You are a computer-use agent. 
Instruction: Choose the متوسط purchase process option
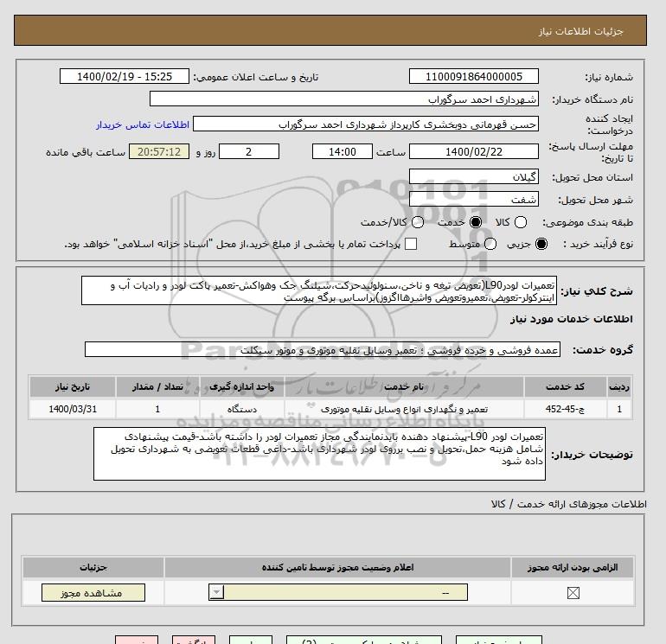pos(490,244)
